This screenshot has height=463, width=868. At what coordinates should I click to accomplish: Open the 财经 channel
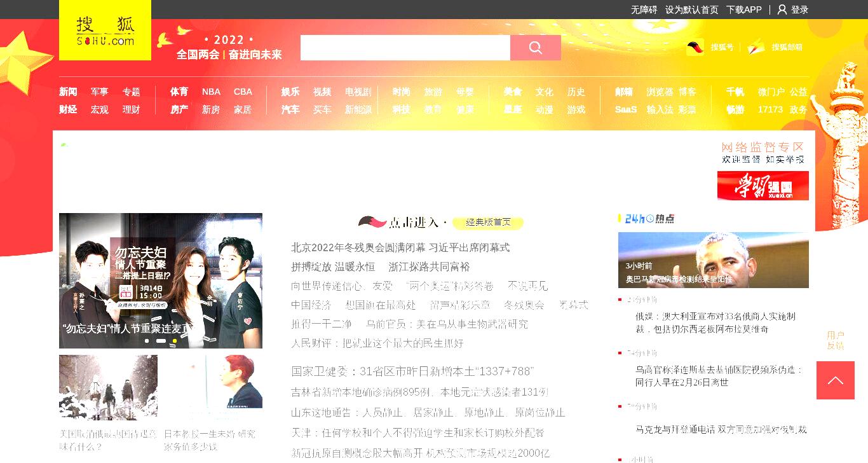pyautogui.click(x=68, y=109)
